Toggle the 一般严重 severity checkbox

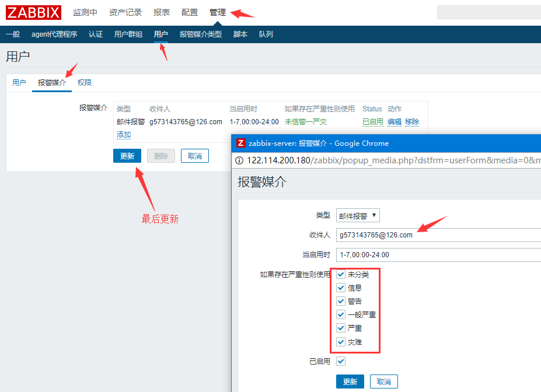341,315
